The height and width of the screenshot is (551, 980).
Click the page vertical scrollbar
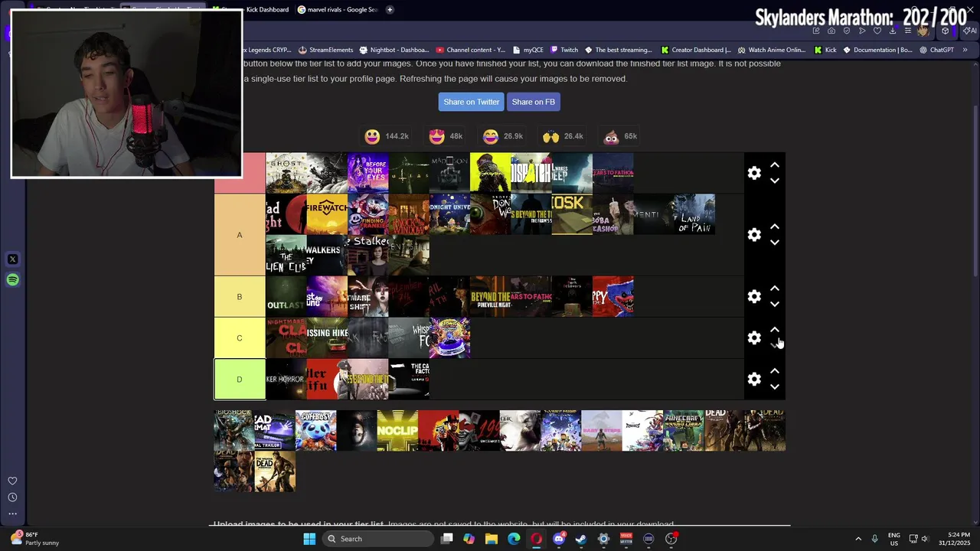975,191
